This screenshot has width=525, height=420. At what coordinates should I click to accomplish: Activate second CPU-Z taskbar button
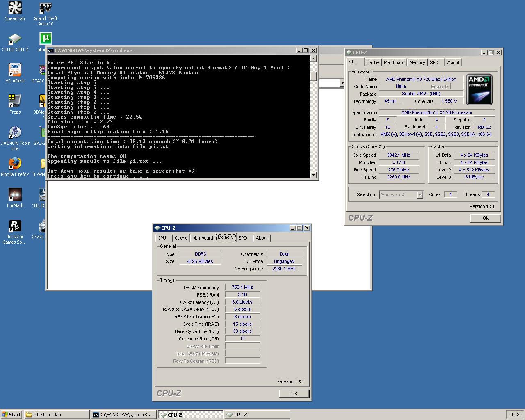click(257, 415)
